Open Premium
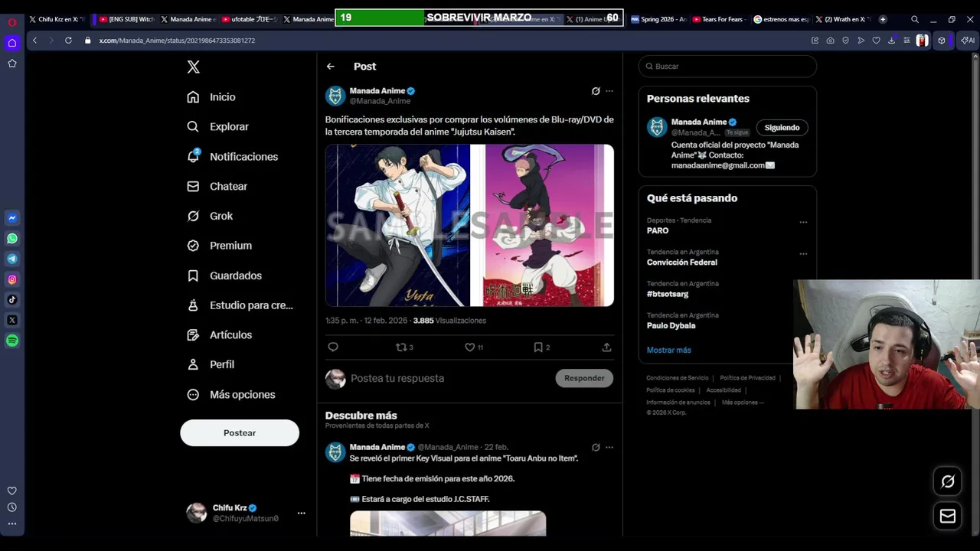This screenshot has height=551, width=980. (219, 246)
